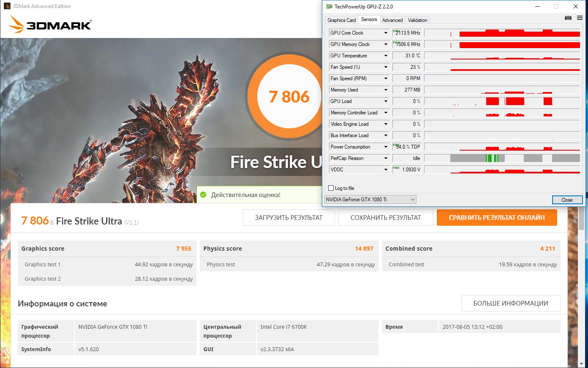The image size is (588, 368).
Task: Minimize the GPU-Z window
Action: 537,6
